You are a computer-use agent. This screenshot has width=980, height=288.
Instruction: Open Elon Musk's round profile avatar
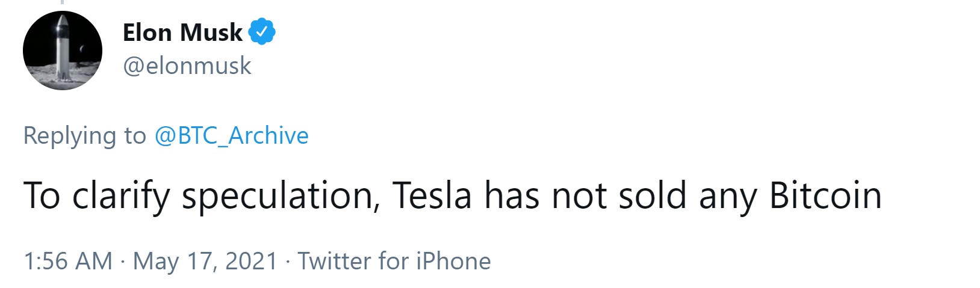click(63, 51)
